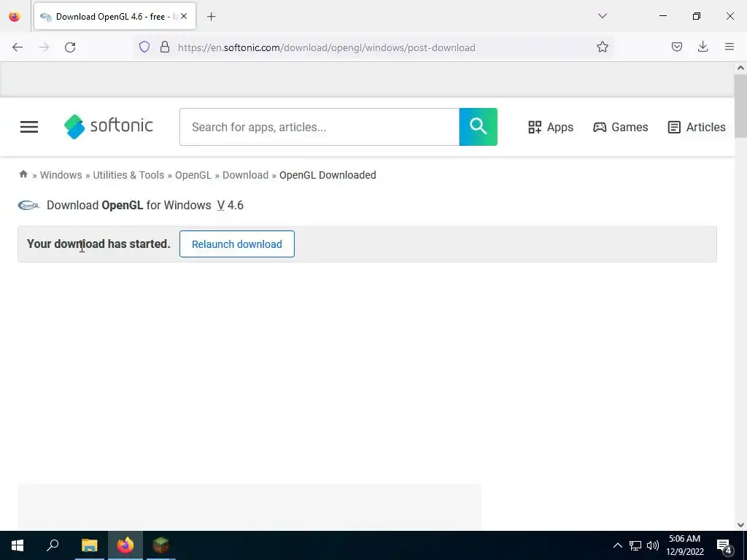Click the 'V 4.6' version text
Screen dimensions: 747x560
tap(231, 205)
